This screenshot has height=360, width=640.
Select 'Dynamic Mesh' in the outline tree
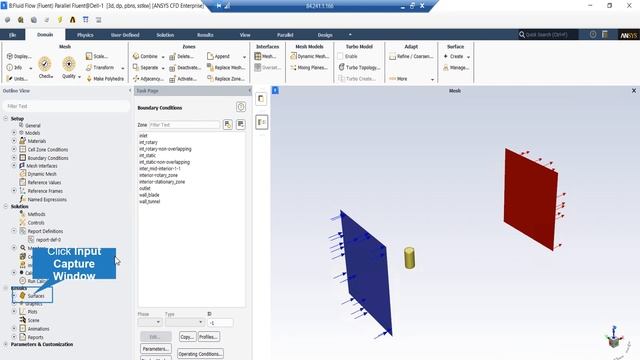point(42,174)
